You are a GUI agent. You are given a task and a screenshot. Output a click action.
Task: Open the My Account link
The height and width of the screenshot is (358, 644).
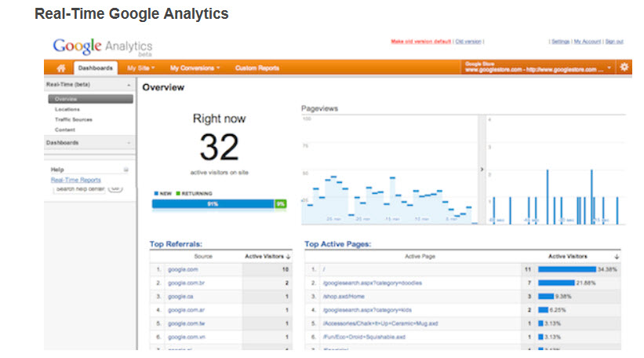(588, 42)
